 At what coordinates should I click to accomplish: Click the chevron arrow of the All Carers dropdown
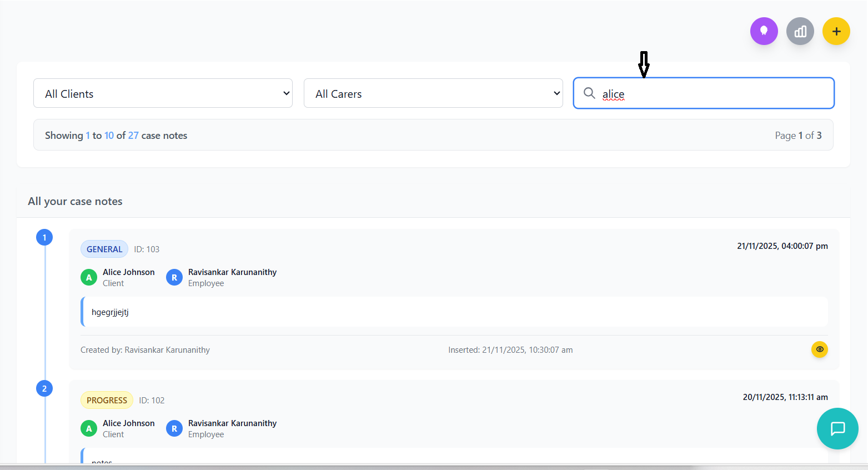click(556, 93)
